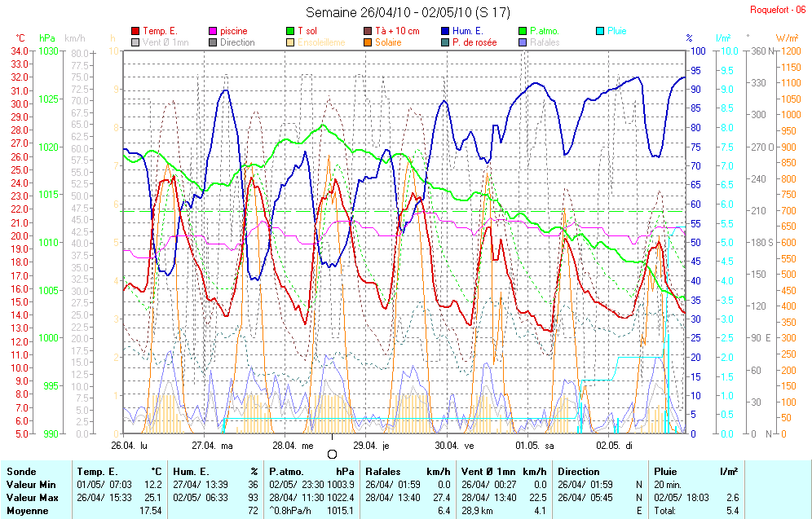Screen dimensions: 812x519
Task: Click the P.atmo. table column header
Action: point(286,472)
